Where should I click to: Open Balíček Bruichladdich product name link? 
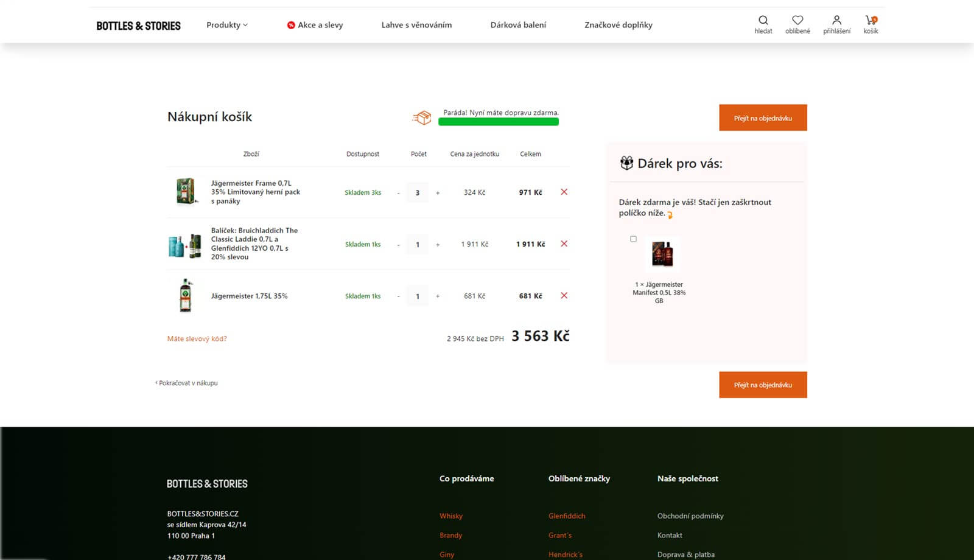coord(254,243)
